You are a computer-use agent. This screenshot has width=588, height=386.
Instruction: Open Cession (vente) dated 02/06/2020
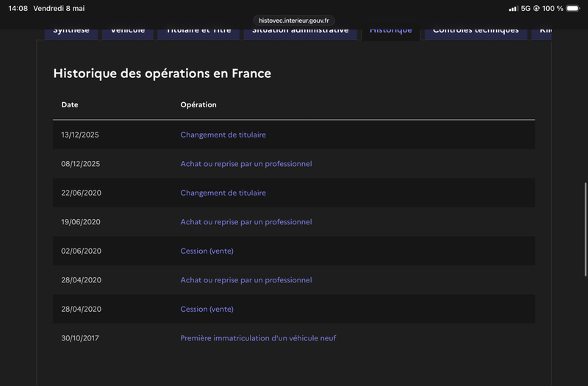[x=207, y=251]
